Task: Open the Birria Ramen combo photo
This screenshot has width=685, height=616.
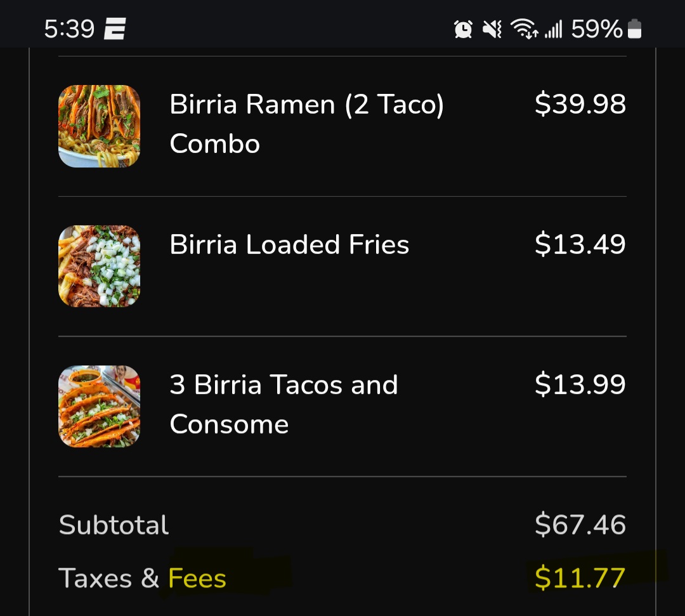Action: pyautogui.click(x=99, y=126)
